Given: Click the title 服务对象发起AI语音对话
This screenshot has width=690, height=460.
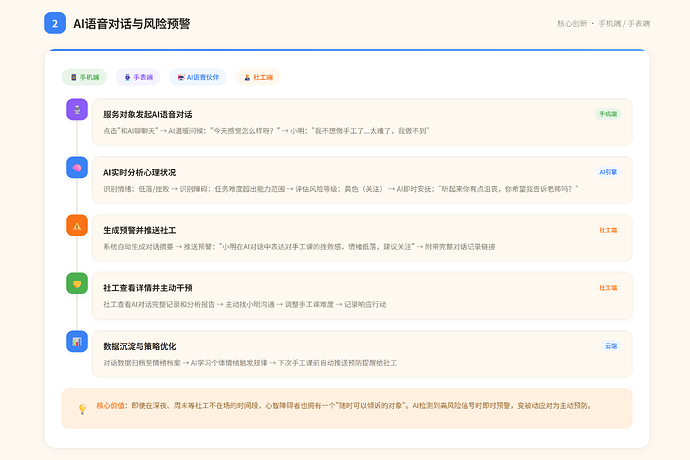Looking at the screenshot, I should tap(148, 114).
